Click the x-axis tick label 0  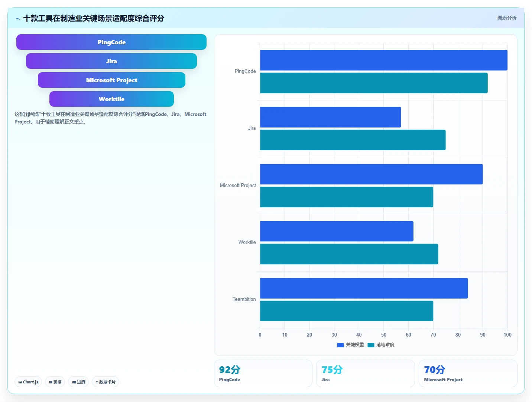click(260, 335)
